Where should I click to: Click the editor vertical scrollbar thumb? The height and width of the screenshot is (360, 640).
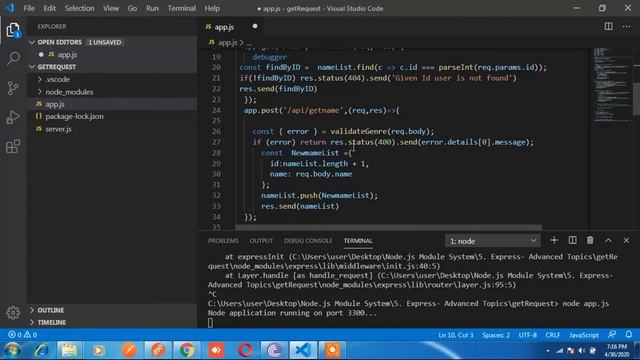click(x=636, y=98)
